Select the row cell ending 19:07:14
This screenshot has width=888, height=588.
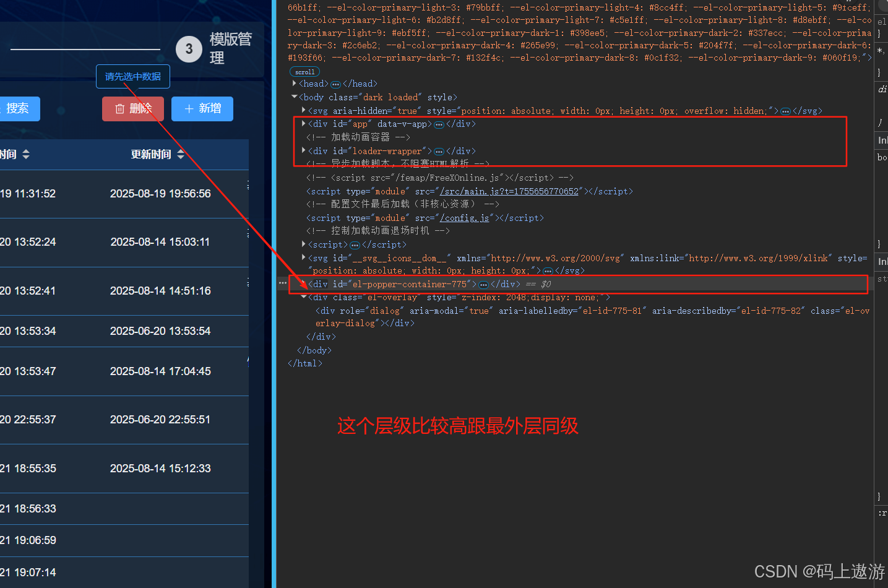coord(28,573)
